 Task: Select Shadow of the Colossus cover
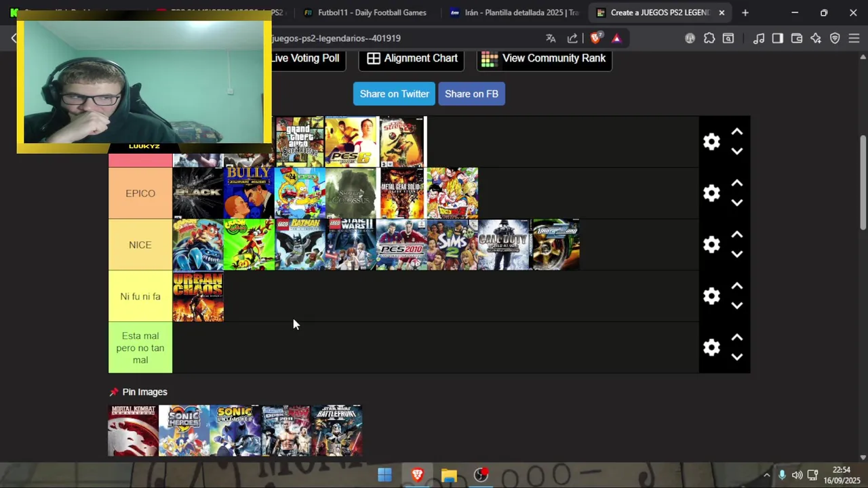click(x=351, y=193)
